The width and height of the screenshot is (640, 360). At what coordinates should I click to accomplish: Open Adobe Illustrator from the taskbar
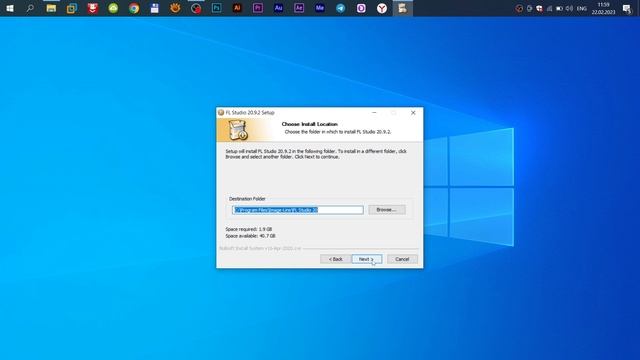[237, 8]
